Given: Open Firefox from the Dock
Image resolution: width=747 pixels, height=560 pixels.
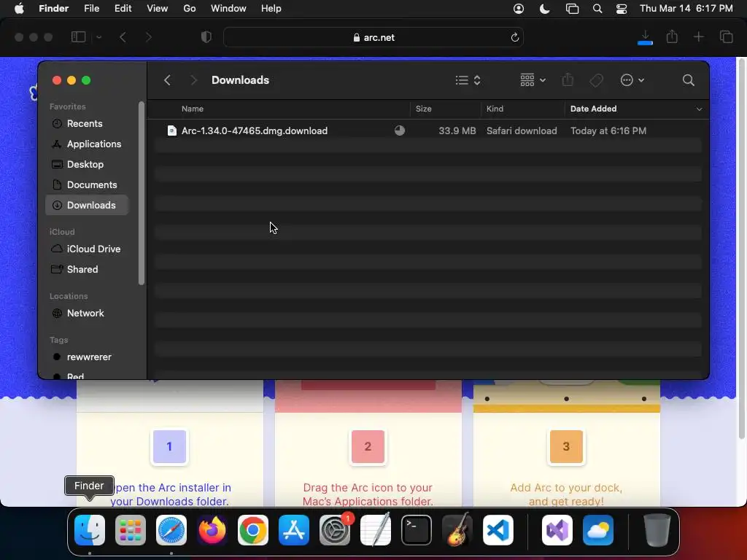Looking at the screenshot, I should (x=212, y=530).
